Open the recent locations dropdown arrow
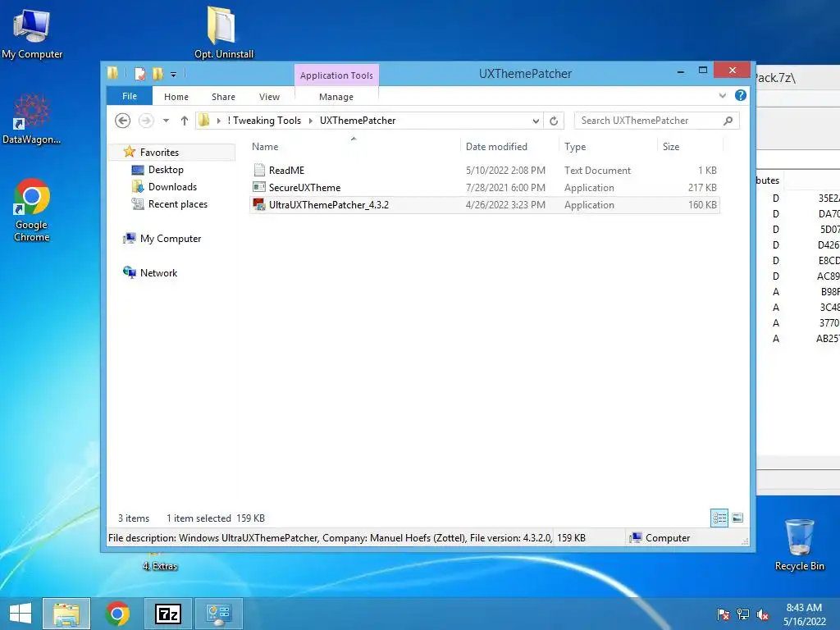840x630 pixels. pyautogui.click(x=166, y=121)
